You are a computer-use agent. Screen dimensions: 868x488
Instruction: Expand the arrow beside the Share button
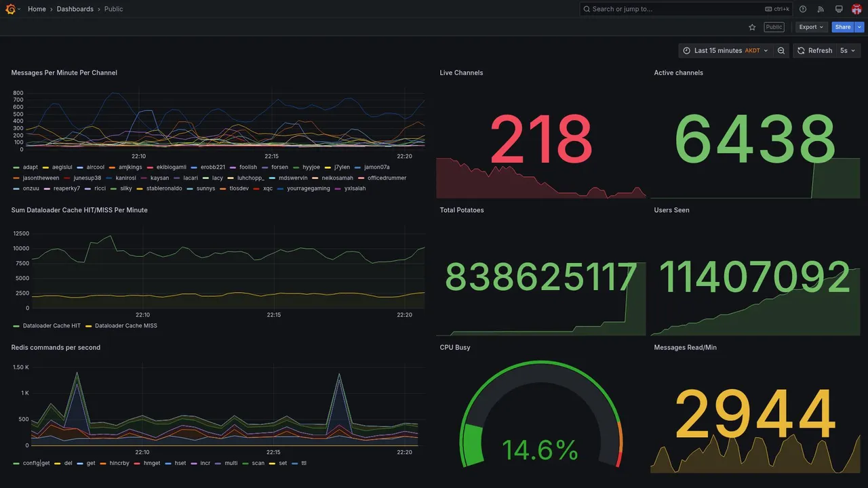point(860,27)
